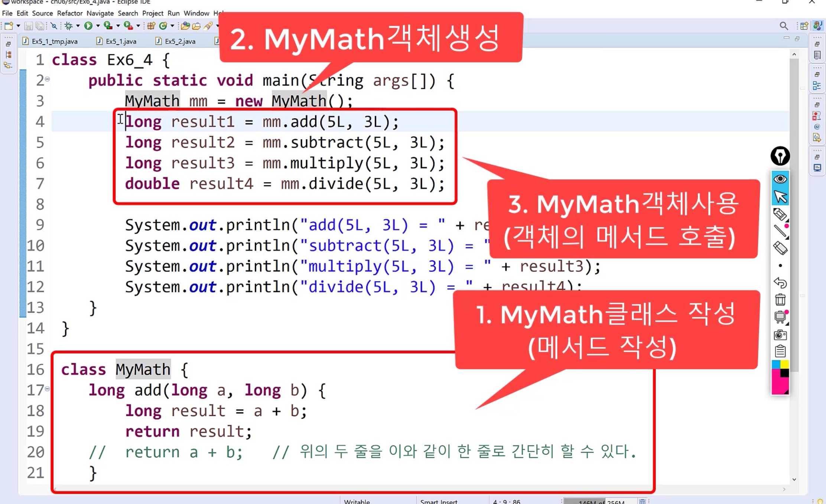This screenshot has height=504, width=826.
Task: Click the Coverage run icon
Action: click(x=108, y=26)
